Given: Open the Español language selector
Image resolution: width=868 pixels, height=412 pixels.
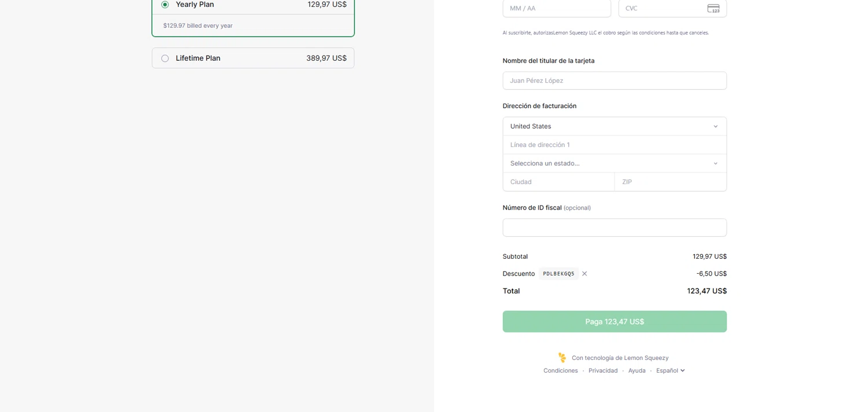Looking at the screenshot, I should (x=671, y=370).
